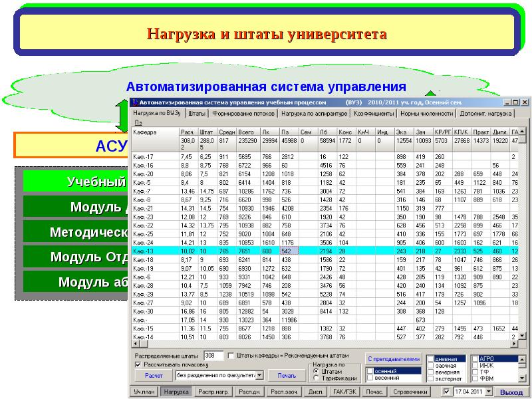
Task: Tick the заочная study form checkbox
Action: 430,365
